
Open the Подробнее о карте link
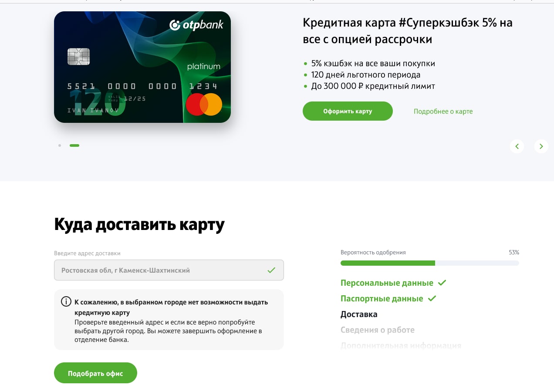pos(443,112)
